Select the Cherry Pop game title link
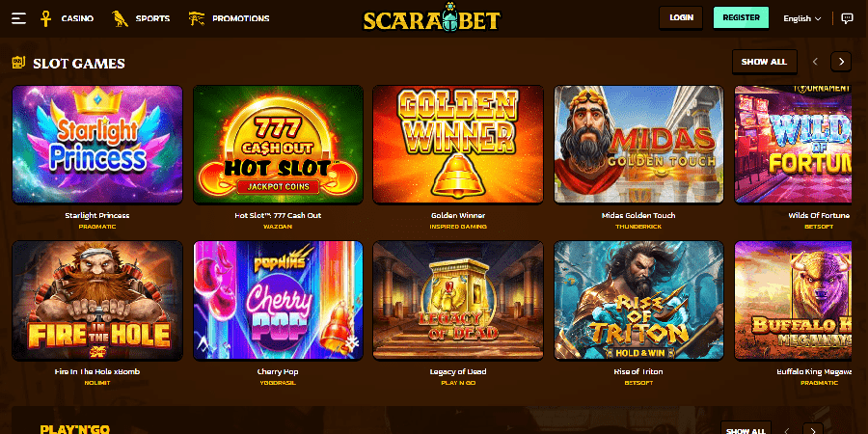The height and width of the screenshot is (434, 868). pyautogui.click(x=278, y=371)
